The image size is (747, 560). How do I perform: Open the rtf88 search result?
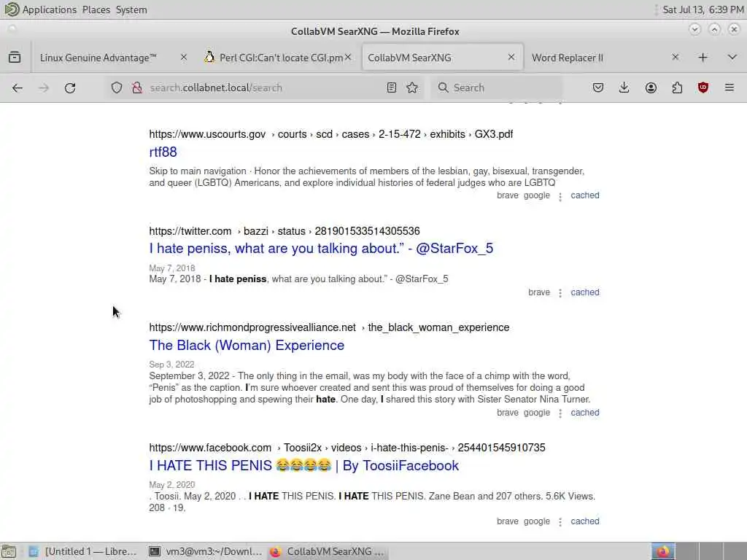(x=163, y=152)
